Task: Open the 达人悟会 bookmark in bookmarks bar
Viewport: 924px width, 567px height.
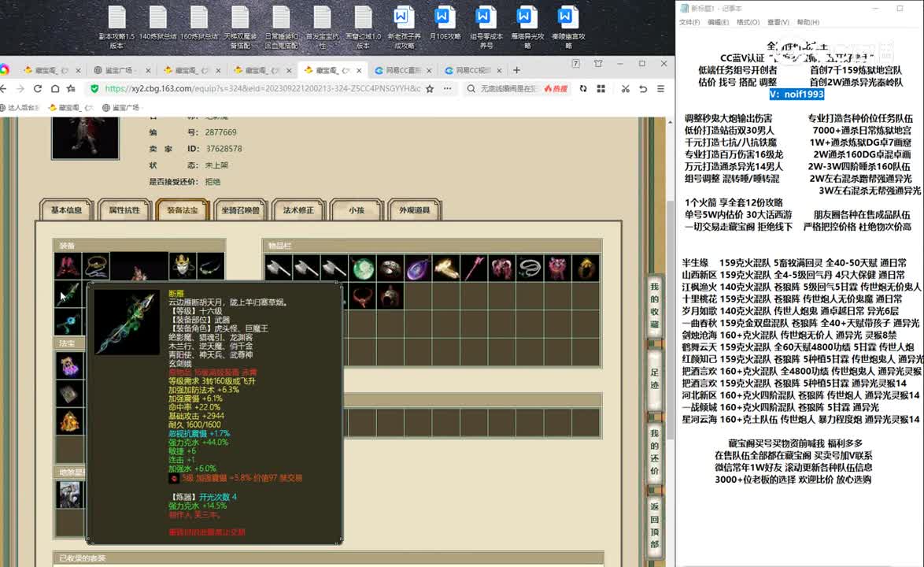Action: tap(20, 107)
